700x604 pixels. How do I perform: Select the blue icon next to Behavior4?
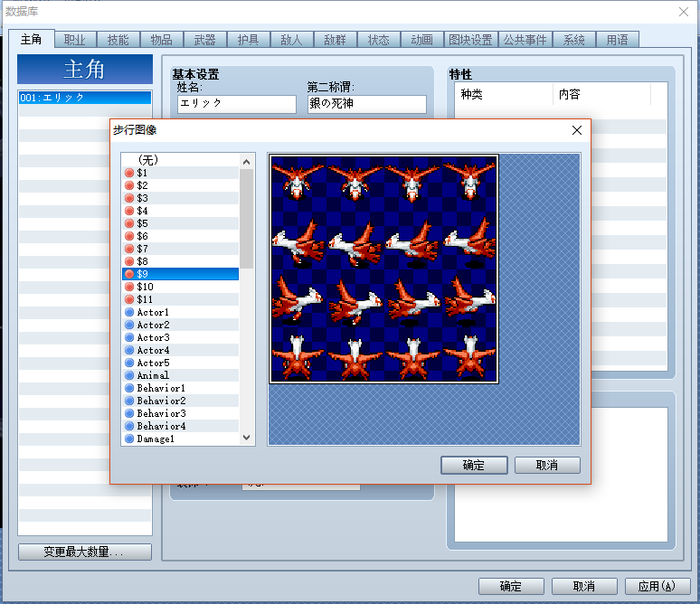(129, 426)
